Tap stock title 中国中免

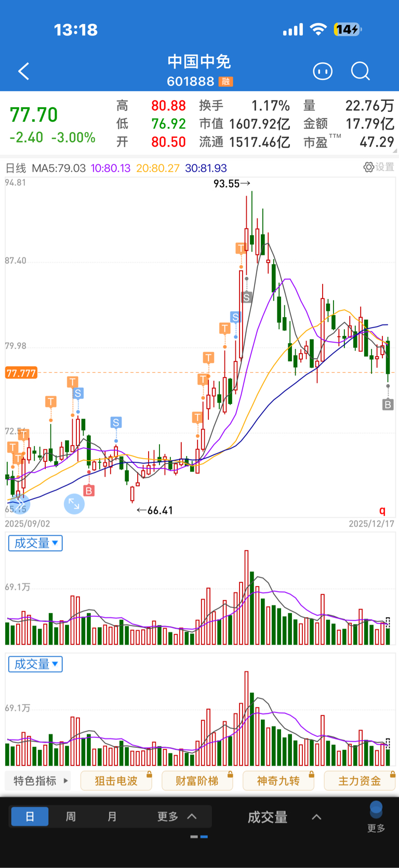pyautogui.click(x=199, y=62)
